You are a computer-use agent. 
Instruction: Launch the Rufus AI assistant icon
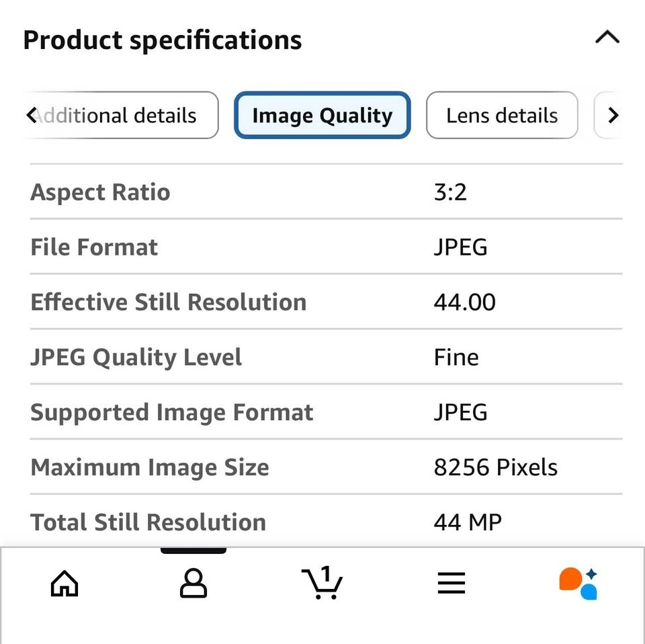(x=578, y=583)
